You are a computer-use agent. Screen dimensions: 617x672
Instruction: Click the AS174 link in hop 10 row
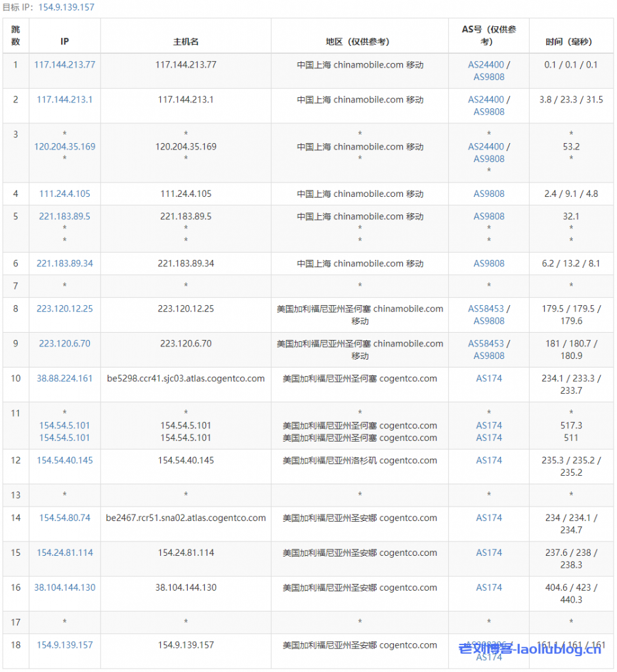point(489,379)
